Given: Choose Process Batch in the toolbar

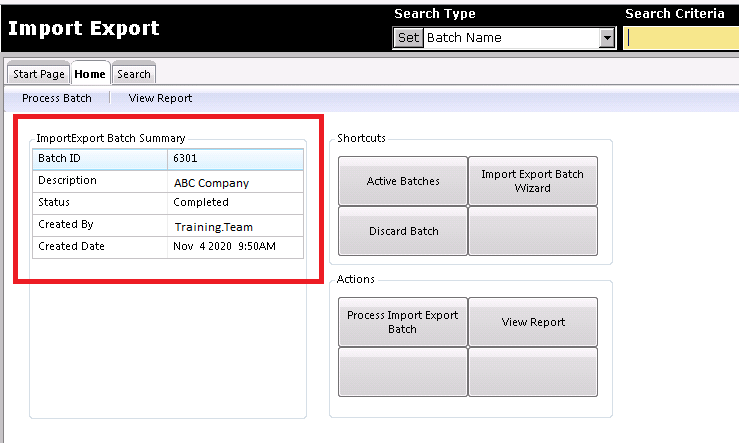Looking at the screenshot, I should click(x=57, y=98).
